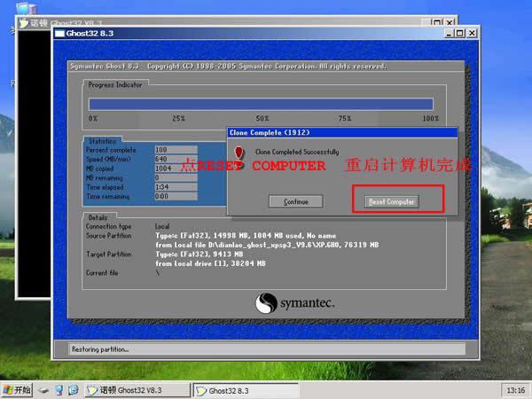Click the Reset Computer button
Viewport: 532px width, 399px height.
tap(392, 202)
